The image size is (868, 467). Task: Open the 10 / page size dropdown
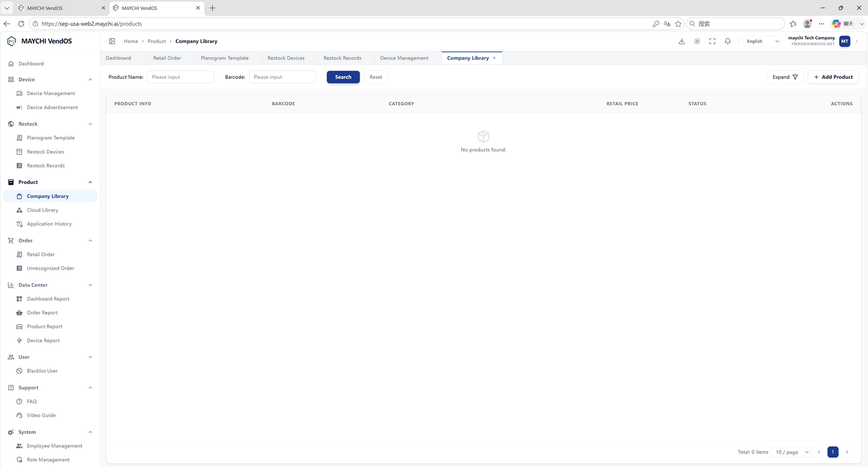coord(792,452)
